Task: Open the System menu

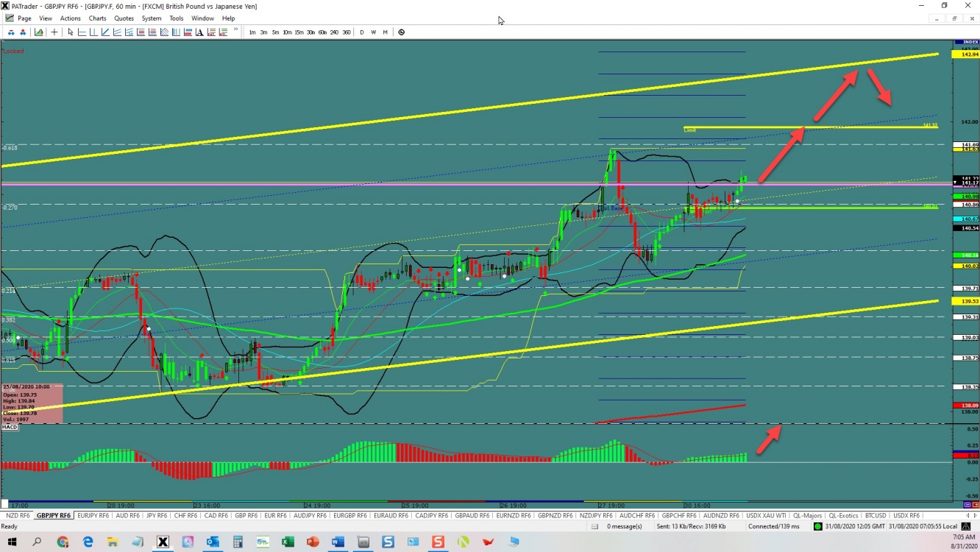Action: pos(152,18)
